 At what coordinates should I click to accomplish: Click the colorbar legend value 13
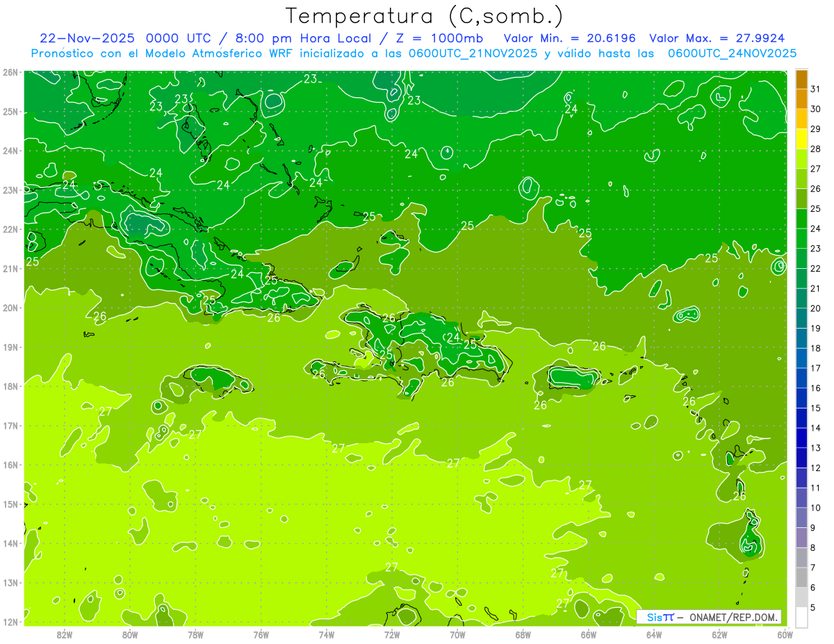pyautogui.click(x=815, y=448)
